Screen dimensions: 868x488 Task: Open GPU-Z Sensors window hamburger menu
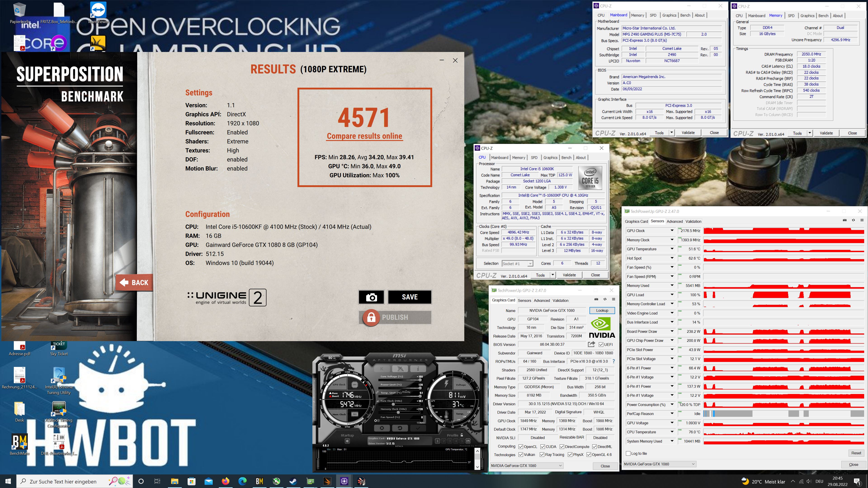pos(862,220)
